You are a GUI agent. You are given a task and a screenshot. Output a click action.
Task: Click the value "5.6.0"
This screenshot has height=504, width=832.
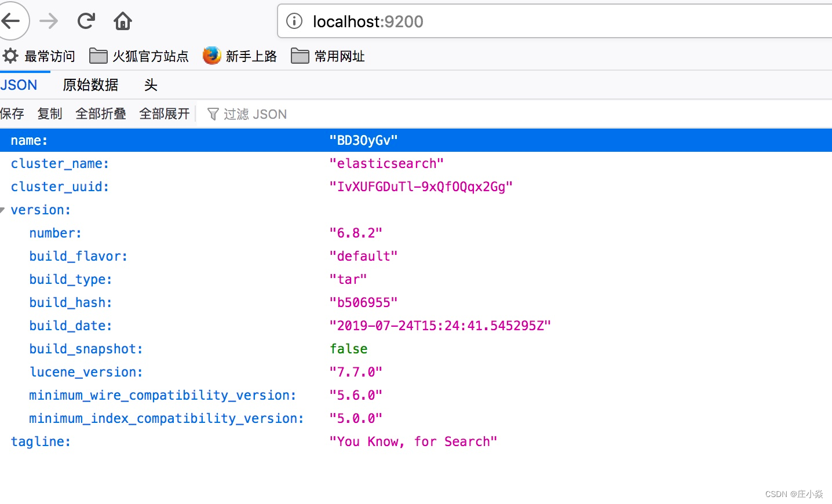coord(356,395)
